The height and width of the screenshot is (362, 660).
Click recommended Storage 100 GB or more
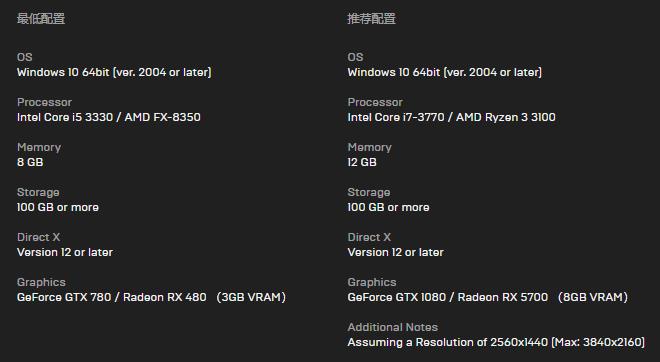[388, 208]
